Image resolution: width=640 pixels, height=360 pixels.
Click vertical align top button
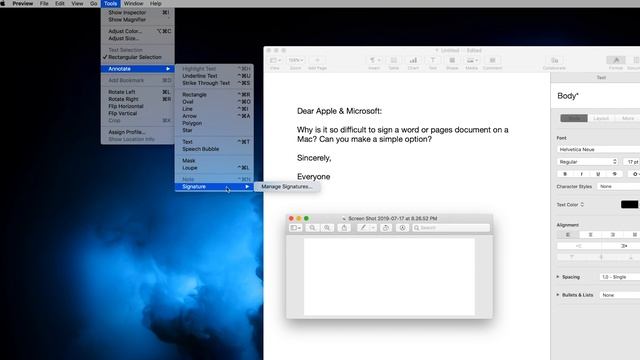click(x=572, y=257)
